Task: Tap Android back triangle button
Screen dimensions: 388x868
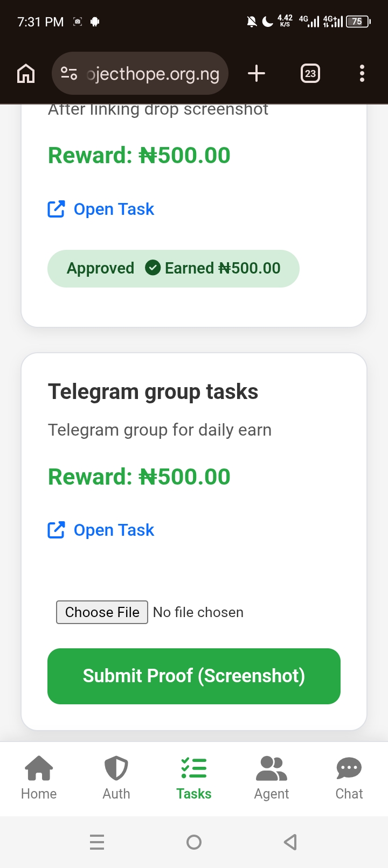Action: tap(290, 842)
